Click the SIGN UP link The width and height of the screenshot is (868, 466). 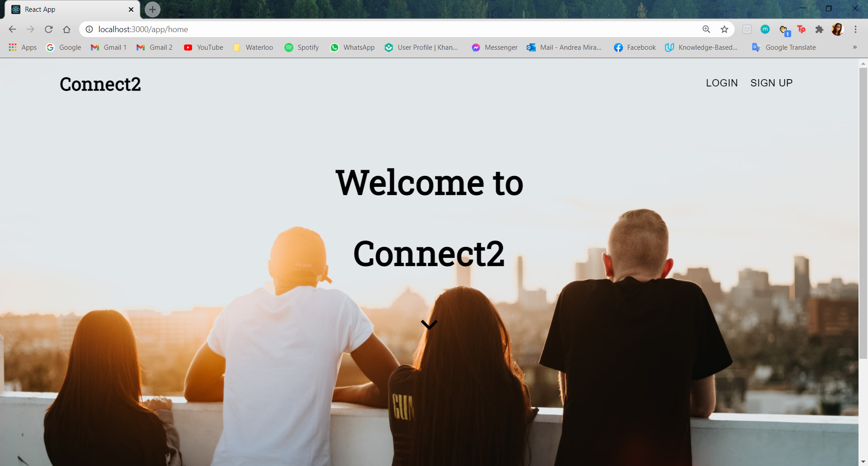pos(771,83)
